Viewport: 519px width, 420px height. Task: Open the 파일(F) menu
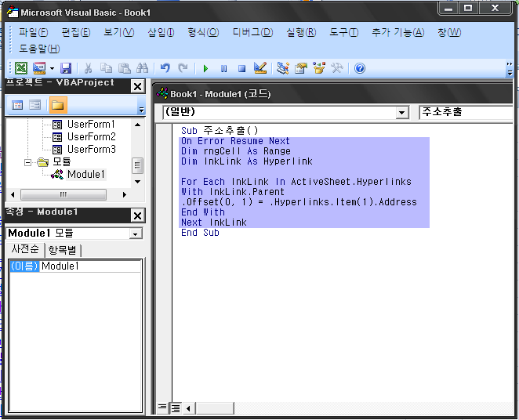[x=33, y=32]
